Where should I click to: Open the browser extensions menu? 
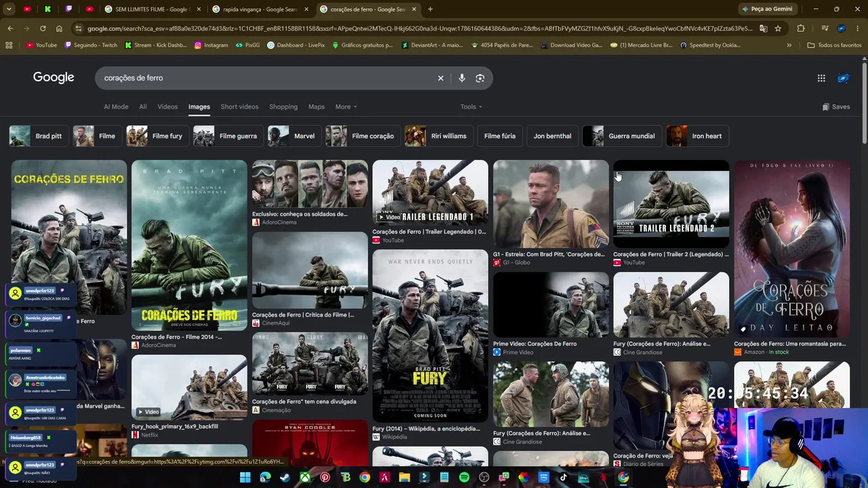801,28
